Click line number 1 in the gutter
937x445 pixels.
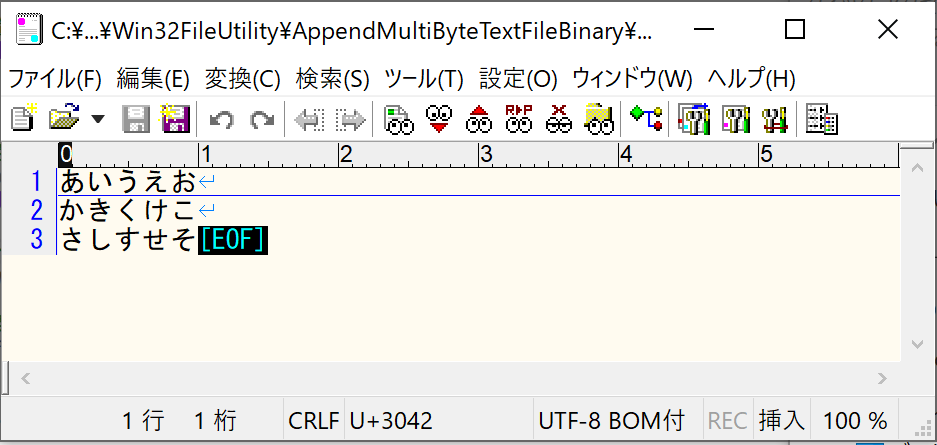[37, 182]
